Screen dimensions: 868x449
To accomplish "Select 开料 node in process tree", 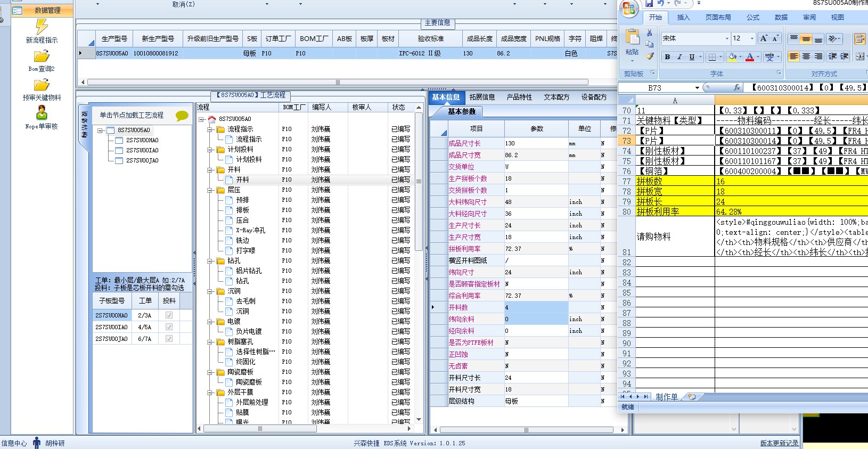I will point(242,180).
